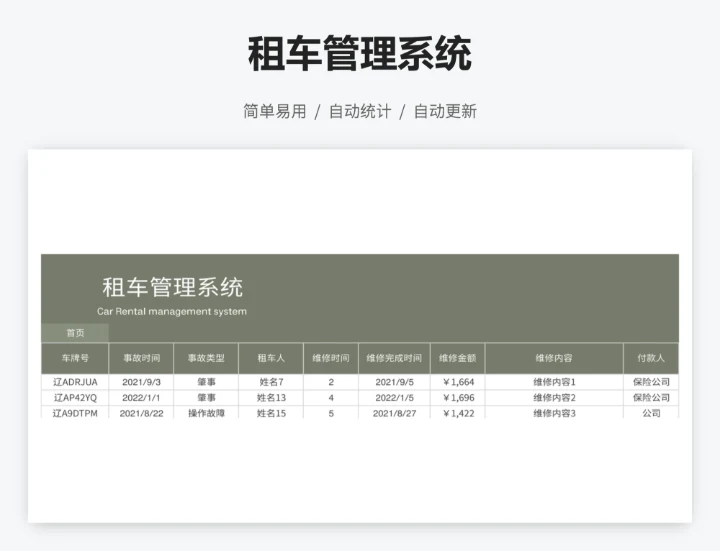Click the 自动统计 tagline text
Viewport: 720px width, 551px height.
tap(360, 111)
